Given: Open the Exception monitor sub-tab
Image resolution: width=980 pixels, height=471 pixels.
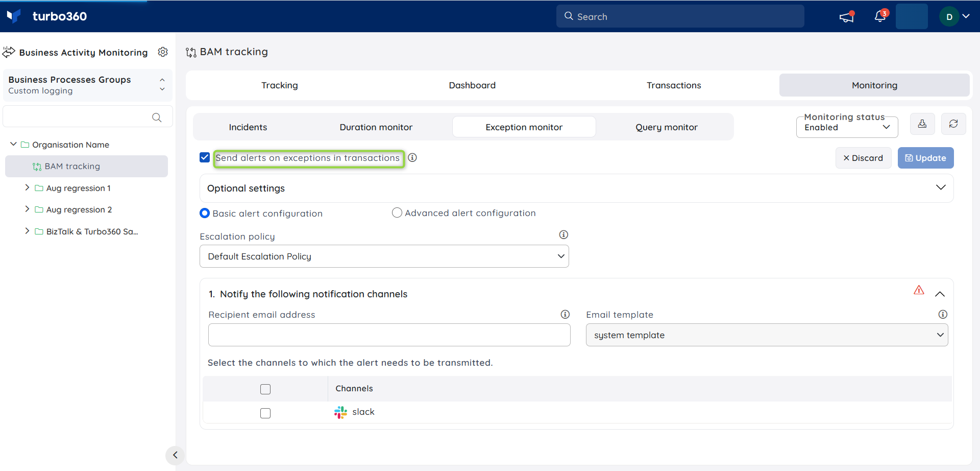Looking at the screenshot, I should 524,127.
